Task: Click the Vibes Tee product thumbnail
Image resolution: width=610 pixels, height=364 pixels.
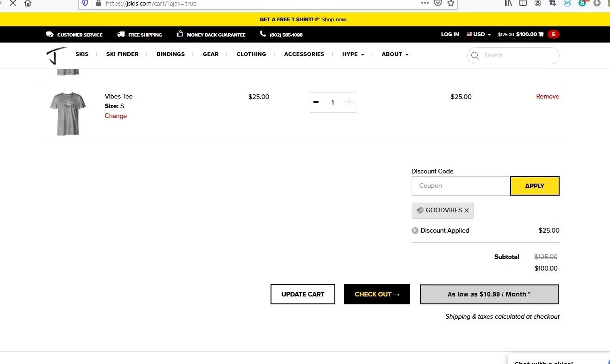Action: (68, 114)
